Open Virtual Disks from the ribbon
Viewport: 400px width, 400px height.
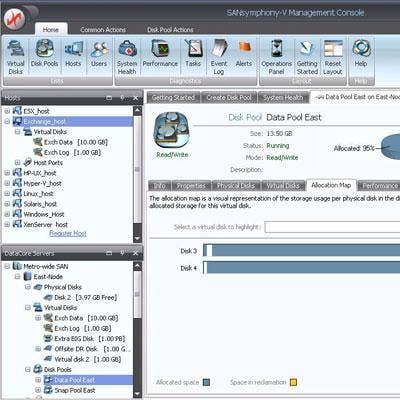click(16, 57)
